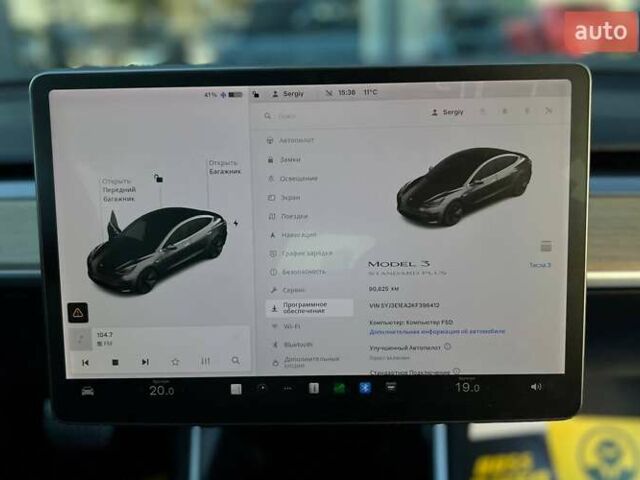This screenshot has height=480, width=640.
Task: Open the Upgrades (Дополнительные опции) item
Action: [x=307, y=362]
